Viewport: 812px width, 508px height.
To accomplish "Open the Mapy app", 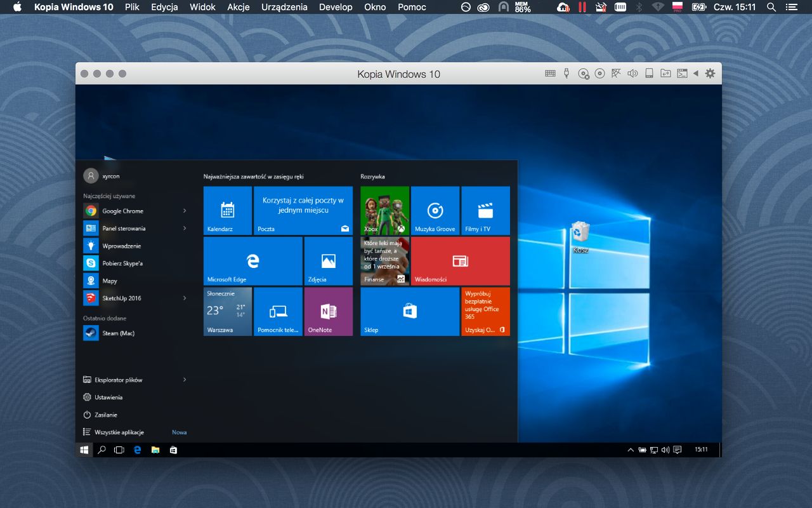I will (x=135, y=281).
